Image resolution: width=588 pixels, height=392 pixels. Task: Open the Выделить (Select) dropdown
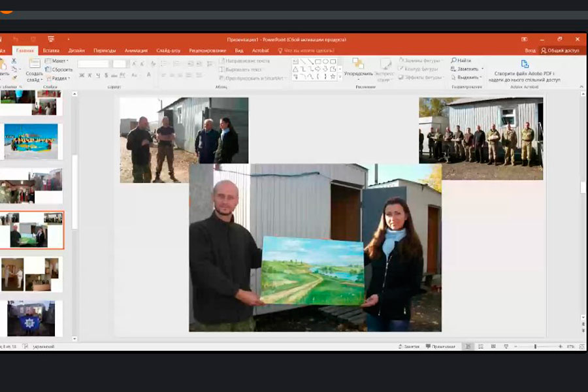tap(468, 77)
